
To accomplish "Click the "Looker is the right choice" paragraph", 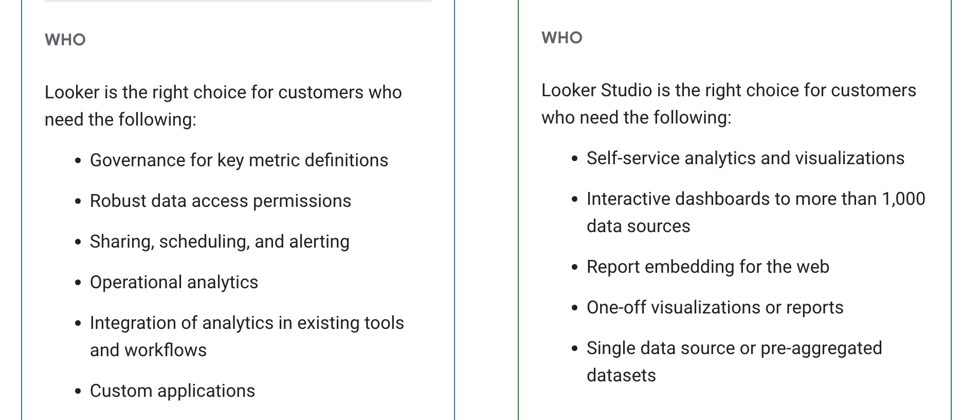I will pos(223,106).
